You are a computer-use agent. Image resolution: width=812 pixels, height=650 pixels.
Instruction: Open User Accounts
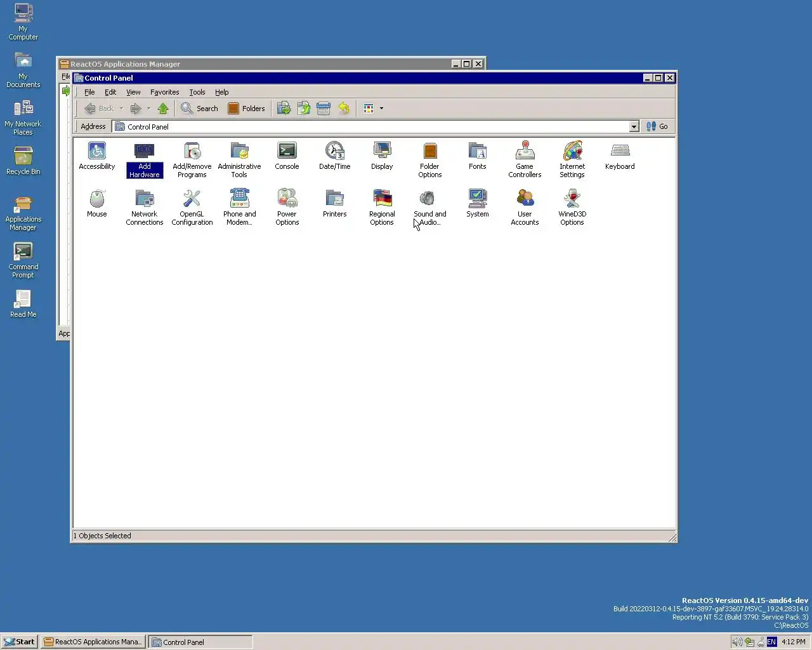coord(525,208)
